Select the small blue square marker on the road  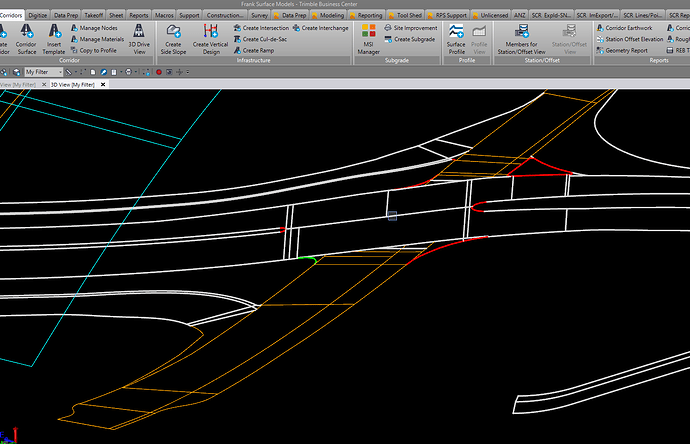pyautogui.click(x=392, y=216)
